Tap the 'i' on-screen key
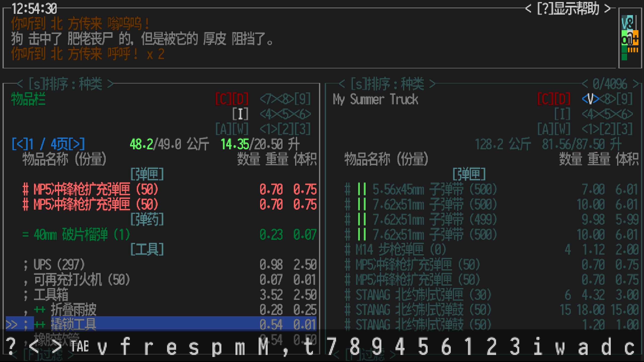The image size is (644, 362). click(538, 346)
